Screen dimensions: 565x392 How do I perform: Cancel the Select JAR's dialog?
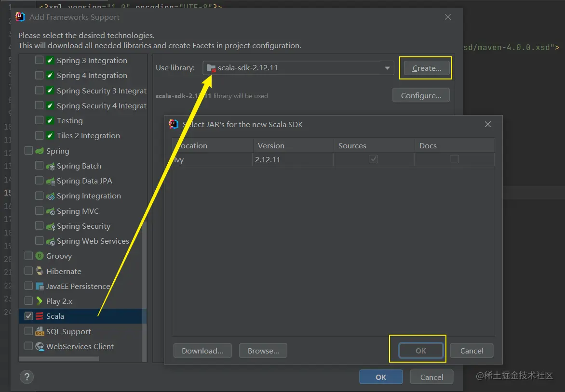[x=471, y=351]
